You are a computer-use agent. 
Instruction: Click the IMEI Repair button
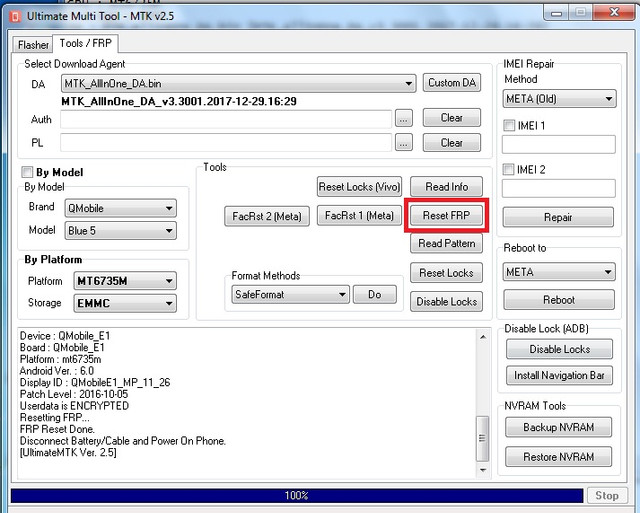click(558, 217)
